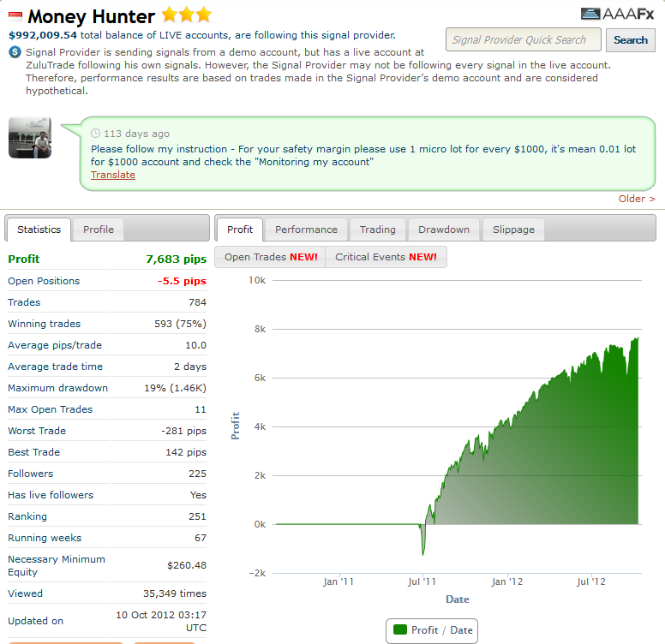
Task: Click the Average pips/trade label
Action: tap(55, 345)
